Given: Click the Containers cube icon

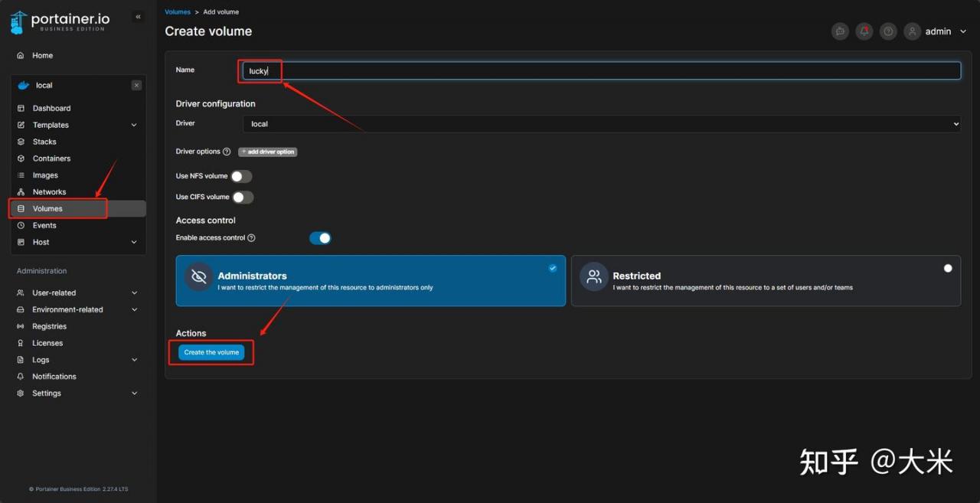Looking at the screenshot, I should 21,159.
